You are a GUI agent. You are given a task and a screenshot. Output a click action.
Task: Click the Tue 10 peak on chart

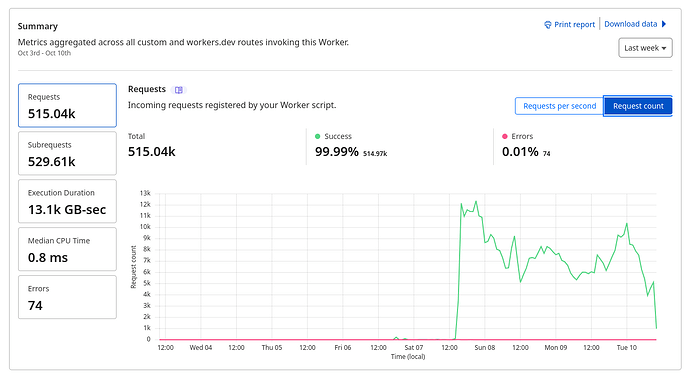627,224
